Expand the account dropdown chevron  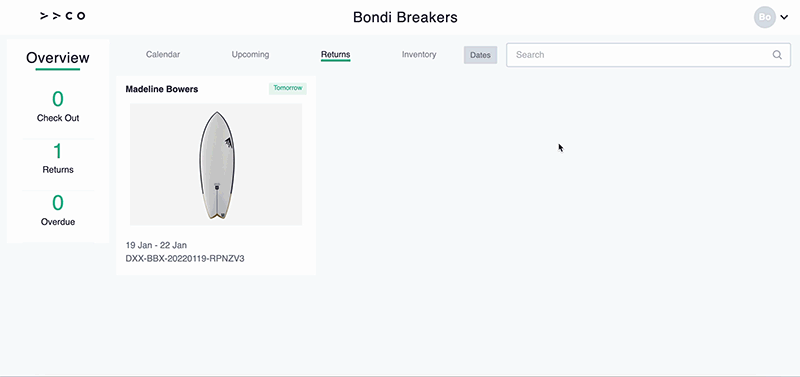[784, 17]
